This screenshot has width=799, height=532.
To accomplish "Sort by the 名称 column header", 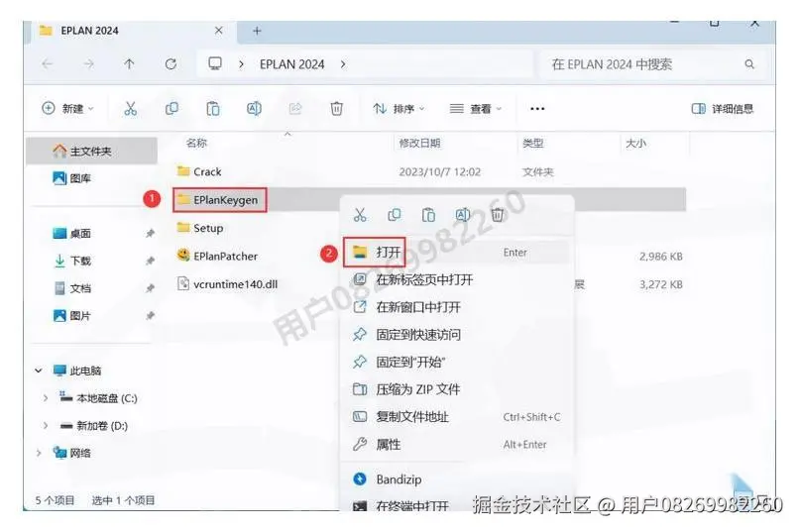I will click(196, 143).
